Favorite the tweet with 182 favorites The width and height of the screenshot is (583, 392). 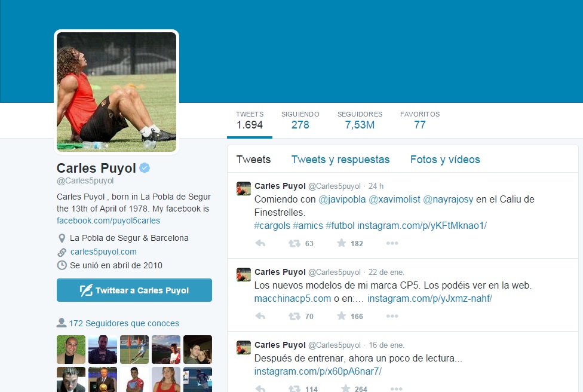coord(342,243)
